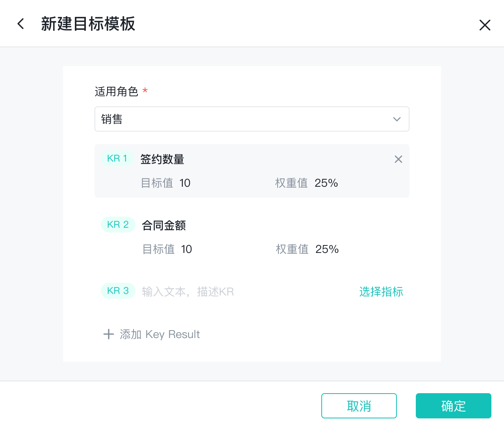Edit KR 2 weight value 25%
This screenshot has height=431, width=504.
(327, 249)
